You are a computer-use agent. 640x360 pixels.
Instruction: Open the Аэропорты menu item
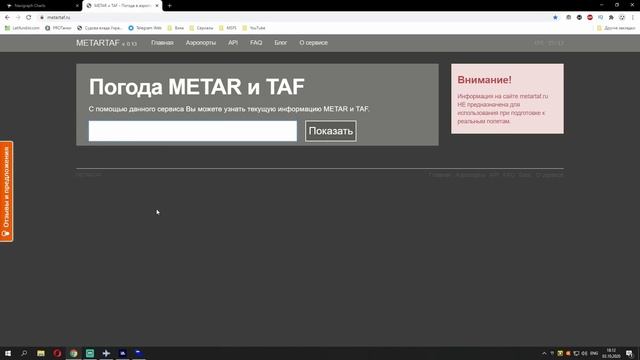(x=201, y=43)
